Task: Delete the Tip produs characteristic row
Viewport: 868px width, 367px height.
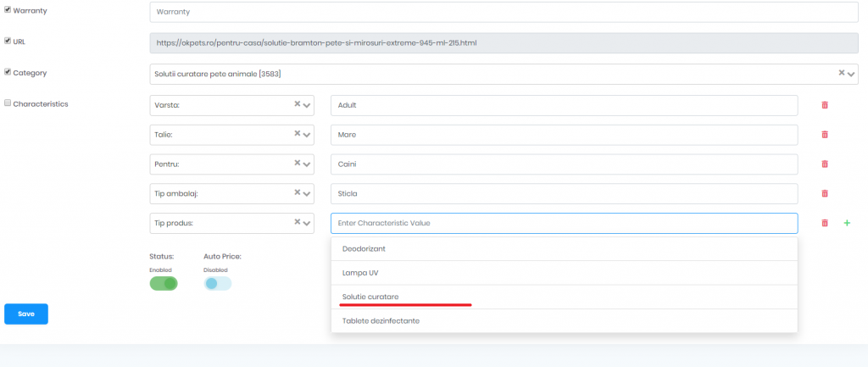Action: tap(824, 223)
